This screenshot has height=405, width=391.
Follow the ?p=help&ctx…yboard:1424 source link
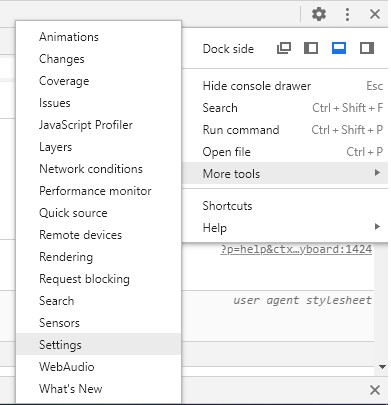click(x=296, y=249)
